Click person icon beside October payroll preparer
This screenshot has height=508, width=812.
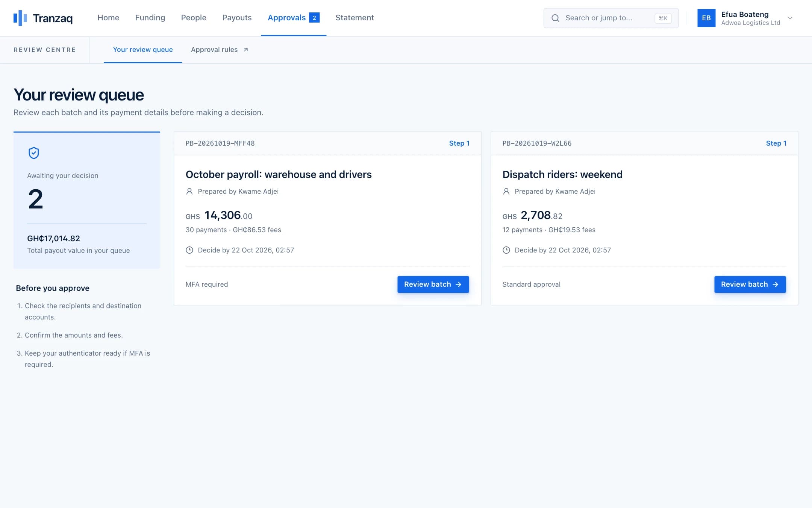(x=189, y=191)
